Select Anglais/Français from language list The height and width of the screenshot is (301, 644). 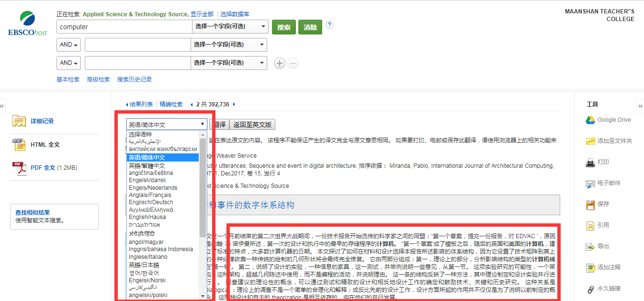coord(150,195)
